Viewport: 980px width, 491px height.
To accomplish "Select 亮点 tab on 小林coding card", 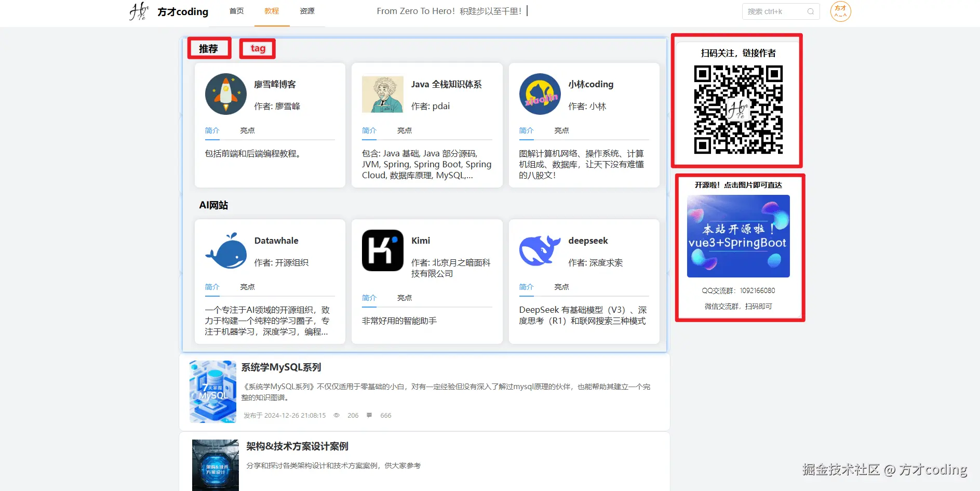I will point(561,130).
